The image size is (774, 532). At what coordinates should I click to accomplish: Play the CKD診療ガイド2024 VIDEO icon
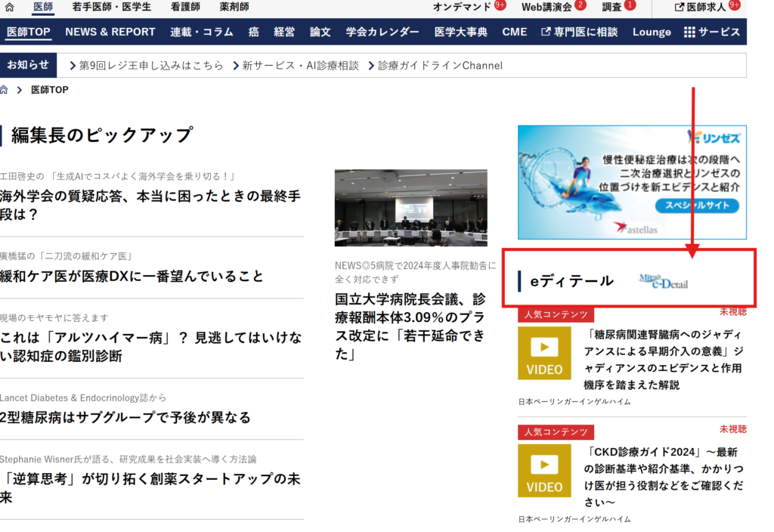pyautogui.click(x=544, y=470)
